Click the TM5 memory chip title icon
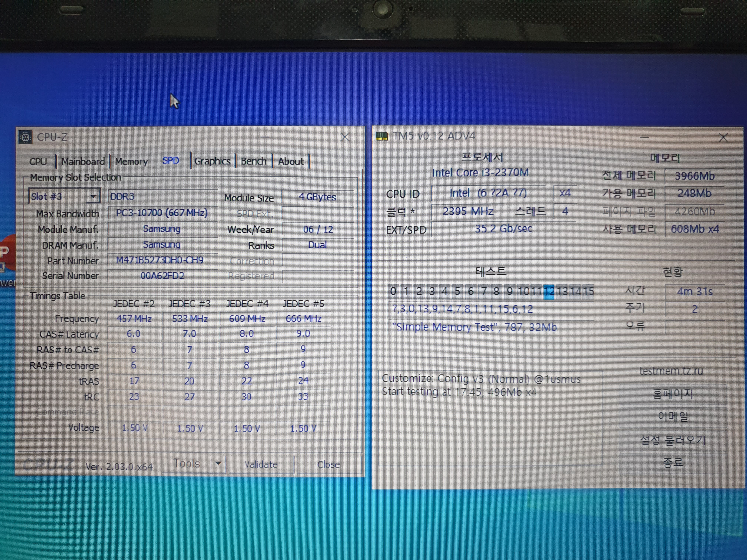 click(x=382, y=136)
